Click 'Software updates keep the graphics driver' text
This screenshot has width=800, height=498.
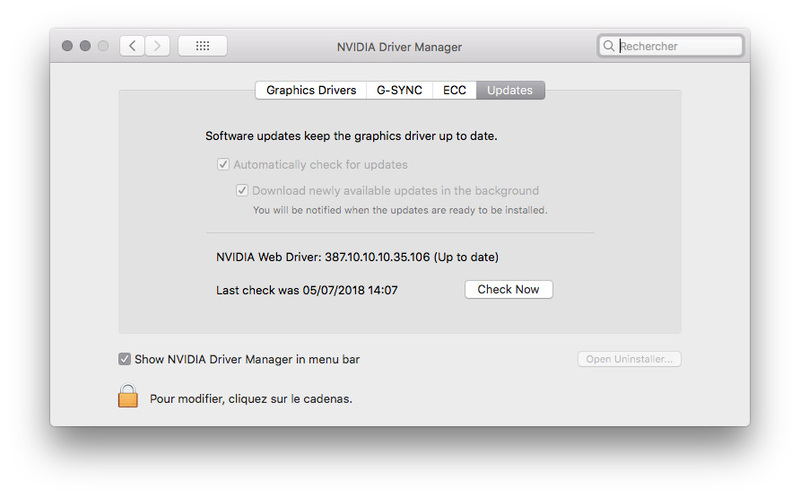pos(351,136)
